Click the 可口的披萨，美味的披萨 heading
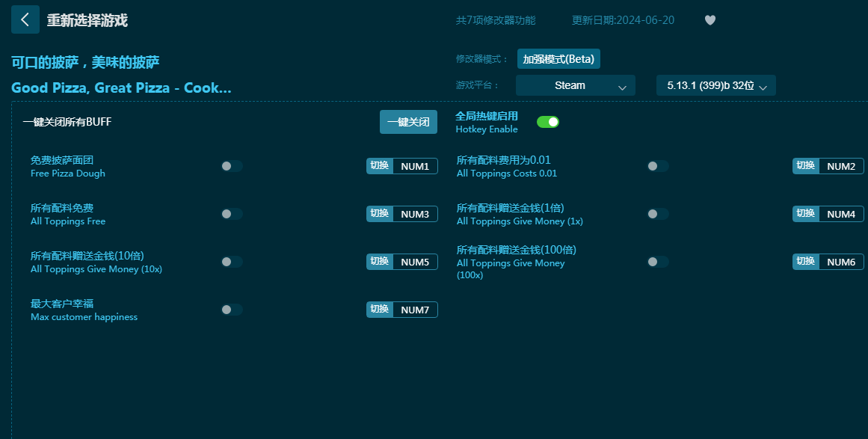The image size is (868, 439). pyautogui.click(x=85, y=62)
